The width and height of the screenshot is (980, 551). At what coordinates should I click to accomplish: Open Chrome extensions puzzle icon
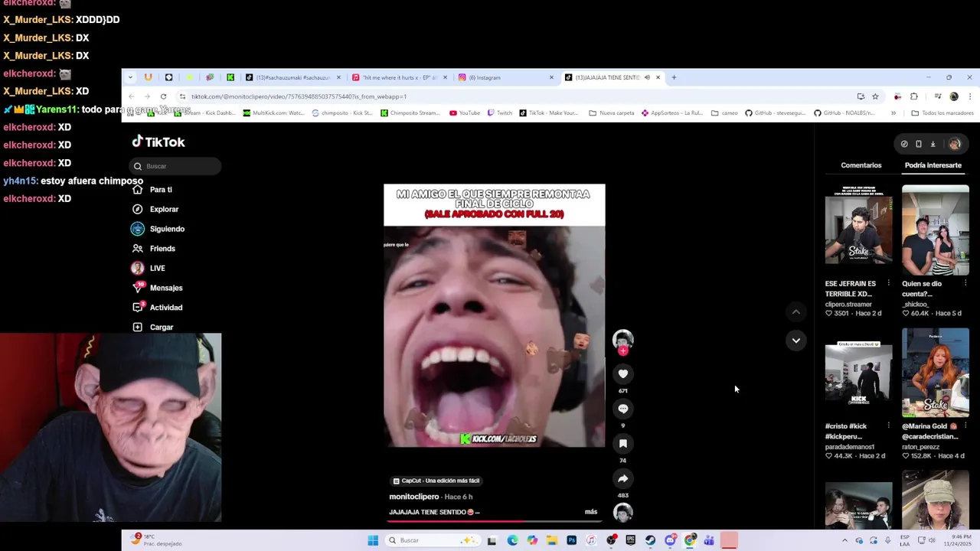tap(914, 96)
